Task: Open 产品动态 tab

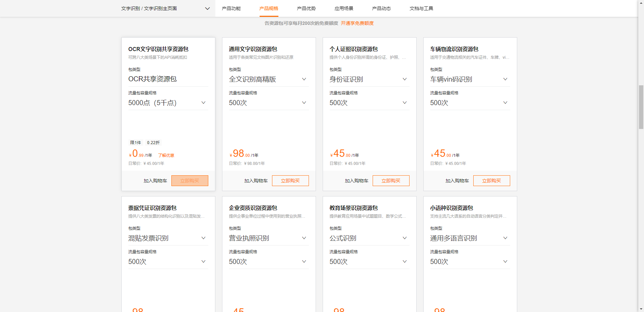Action: pos(381,8)
